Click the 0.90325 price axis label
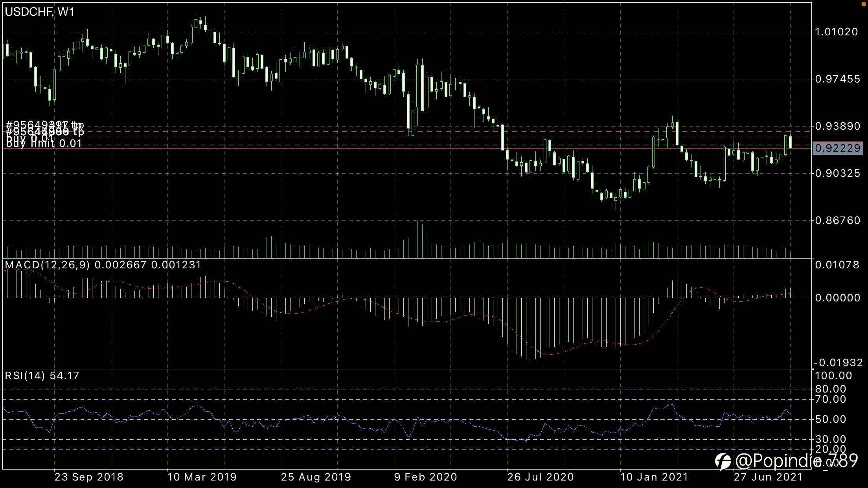The width and height of the screenshot is (868, 488). pos(837,173)
